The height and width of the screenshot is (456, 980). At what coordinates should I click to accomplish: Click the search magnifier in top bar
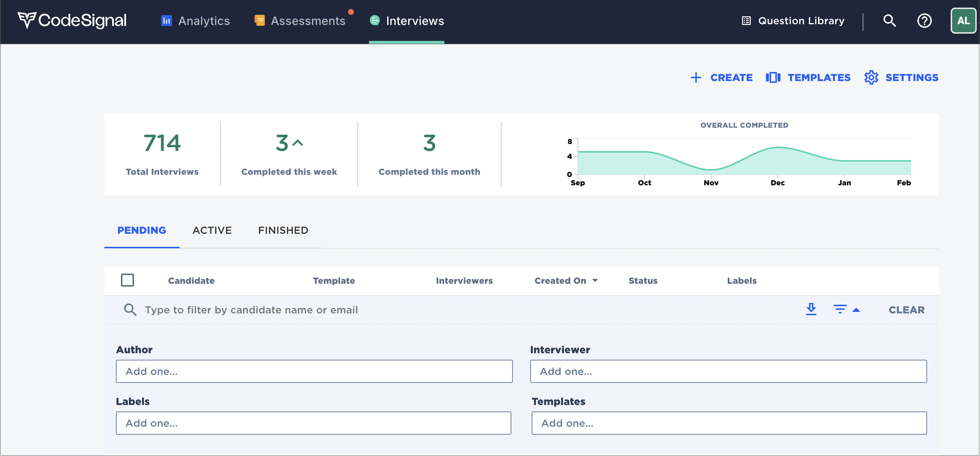[889, 21]
